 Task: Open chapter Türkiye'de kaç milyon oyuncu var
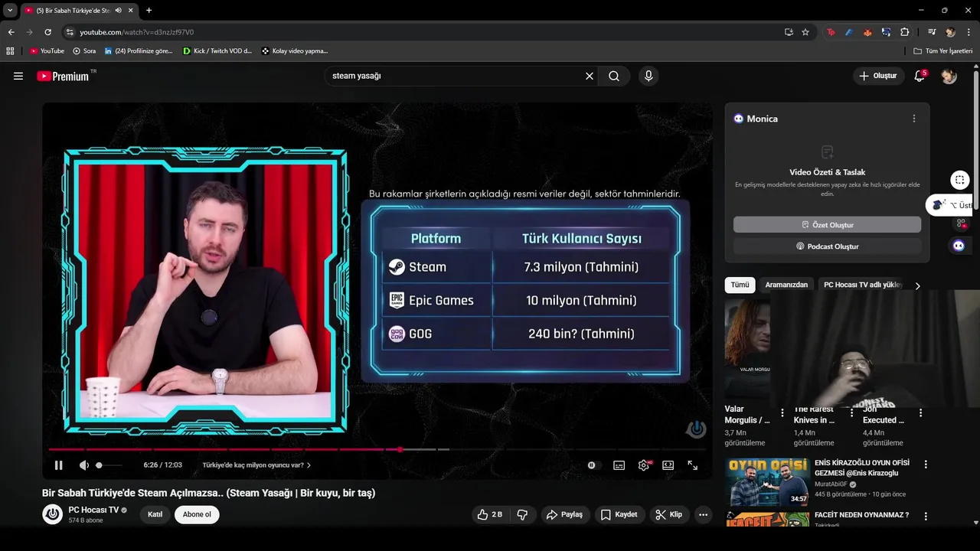pyautogui.click(x=256, y=465)
